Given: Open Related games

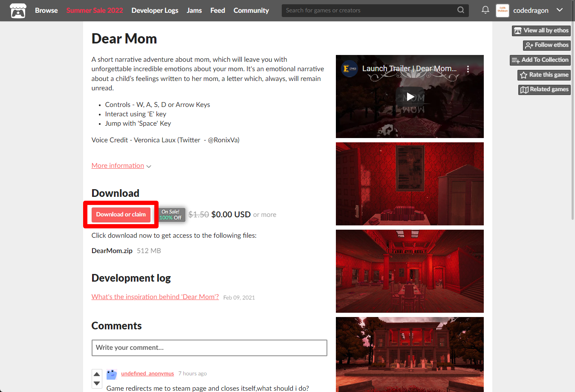Looking at the screenshot, I should [544, 89].
